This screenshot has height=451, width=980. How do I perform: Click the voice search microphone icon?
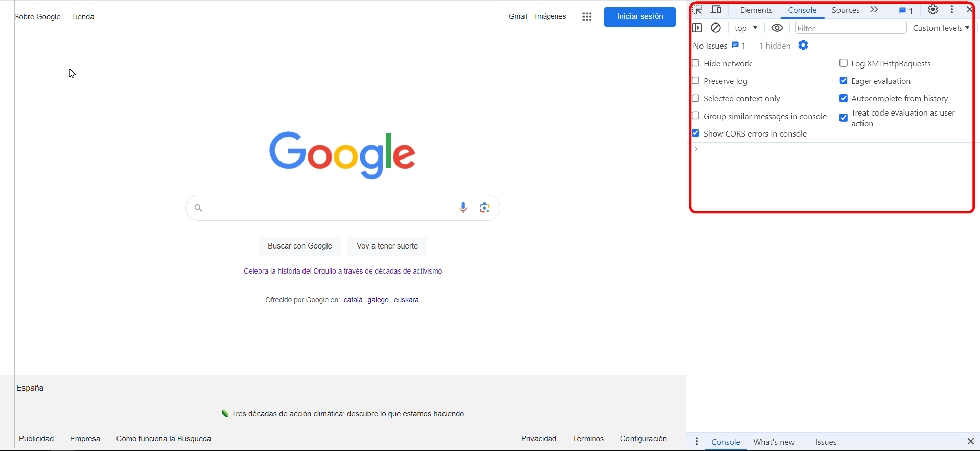click(463, 208)
